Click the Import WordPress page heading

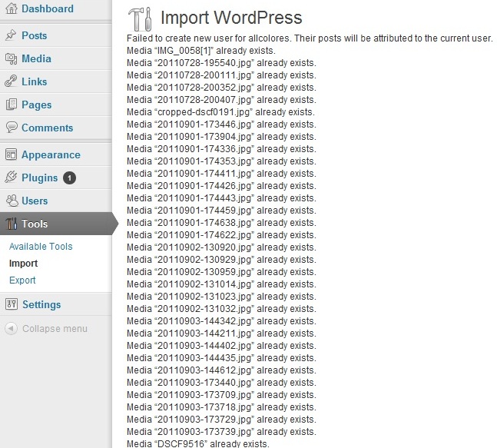point(231,18)
